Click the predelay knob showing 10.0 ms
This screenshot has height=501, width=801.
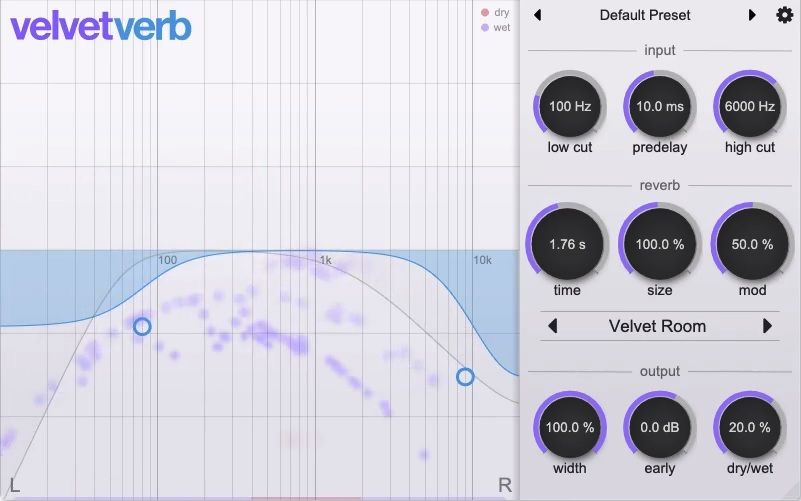tap(659, 107)
